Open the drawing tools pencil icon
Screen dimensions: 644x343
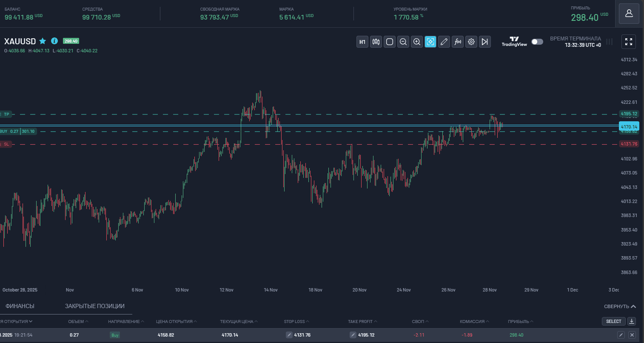click(x=444, y=42)
